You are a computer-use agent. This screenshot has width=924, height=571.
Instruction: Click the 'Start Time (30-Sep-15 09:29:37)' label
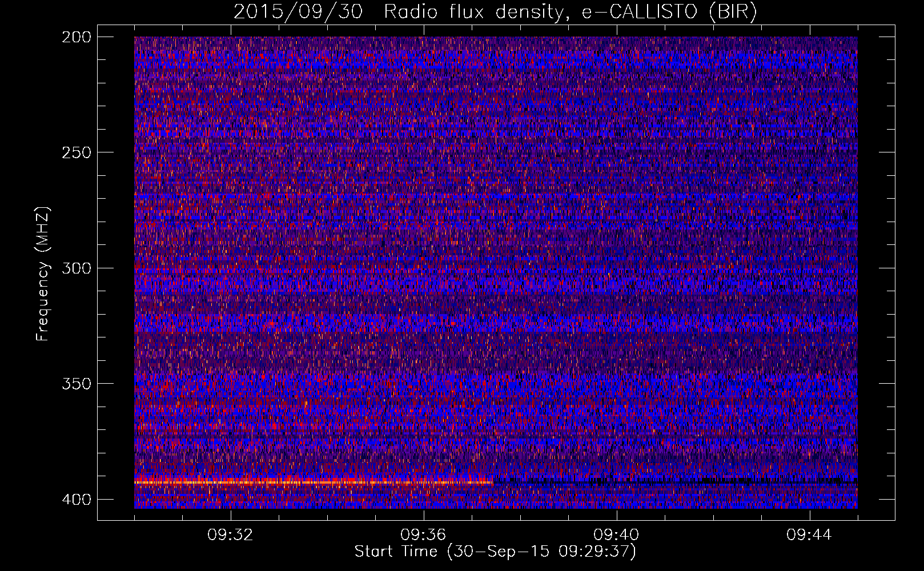point(495,552)
